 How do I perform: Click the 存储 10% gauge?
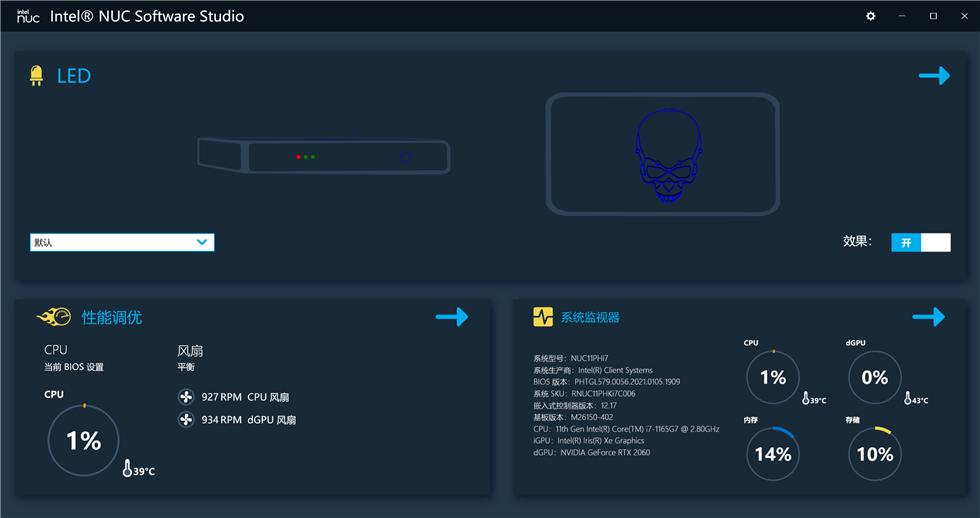(874, 454)
